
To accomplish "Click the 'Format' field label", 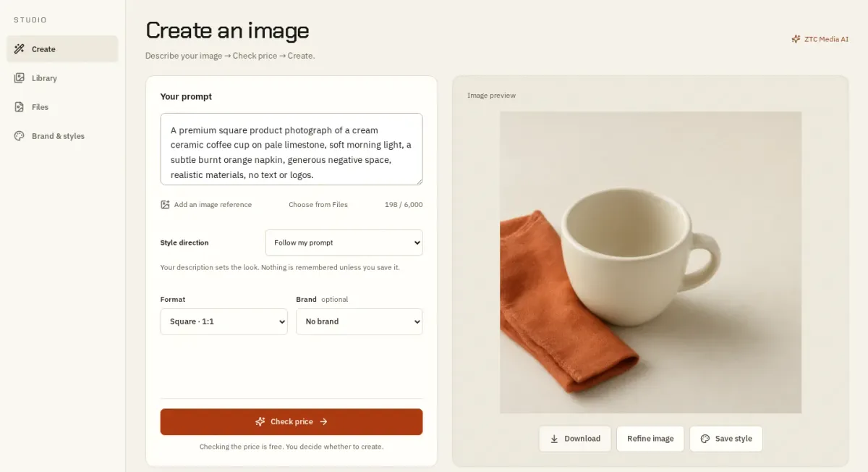I will [173, 299].
